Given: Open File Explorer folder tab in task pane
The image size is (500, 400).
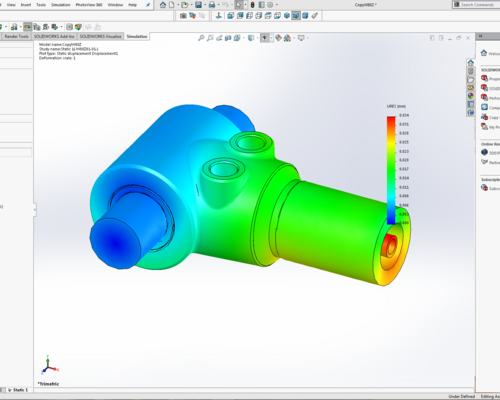Looking at the screenshot, I should pyautogui.click(x=471, y=79).
